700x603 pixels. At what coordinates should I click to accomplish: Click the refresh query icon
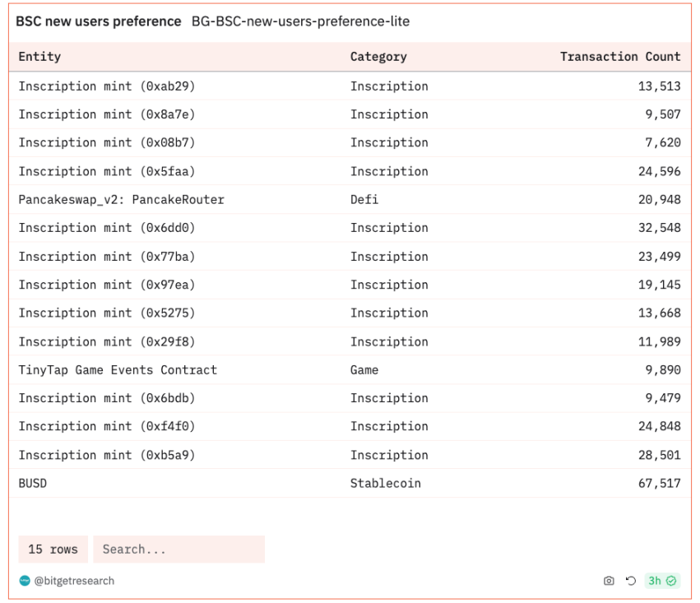[x=631, y=581]
